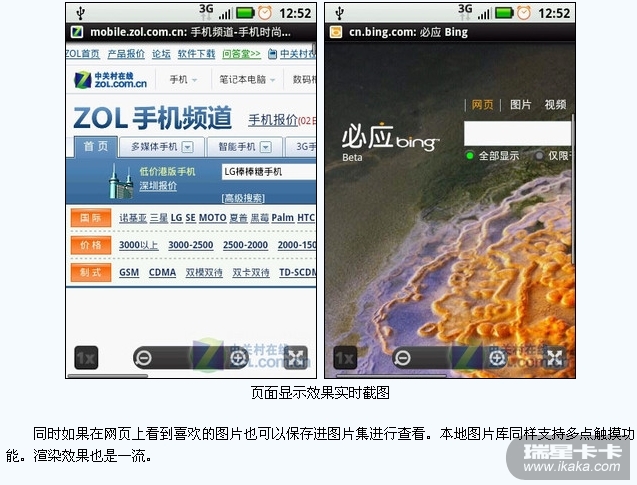Tap zoom-out minus icon on Bing phone screen

click(403, 358)
